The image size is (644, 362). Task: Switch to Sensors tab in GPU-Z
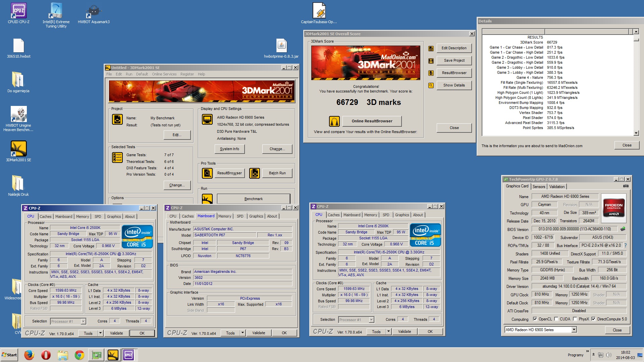pyautogui.click(x=539, y=187)
